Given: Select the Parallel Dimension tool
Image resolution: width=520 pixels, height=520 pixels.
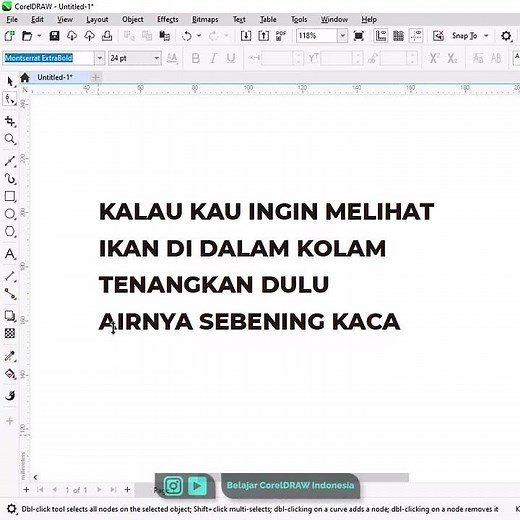Looking at the screenshot, I should pos(10,276).
